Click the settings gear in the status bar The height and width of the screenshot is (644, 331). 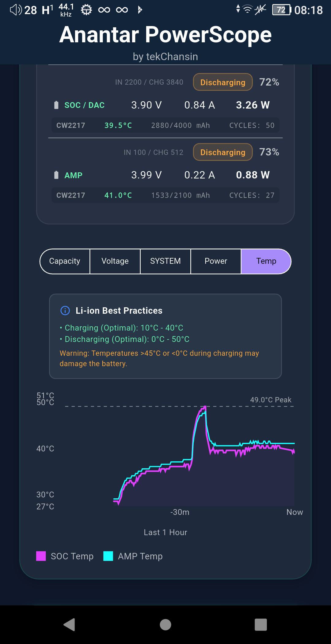86,10
